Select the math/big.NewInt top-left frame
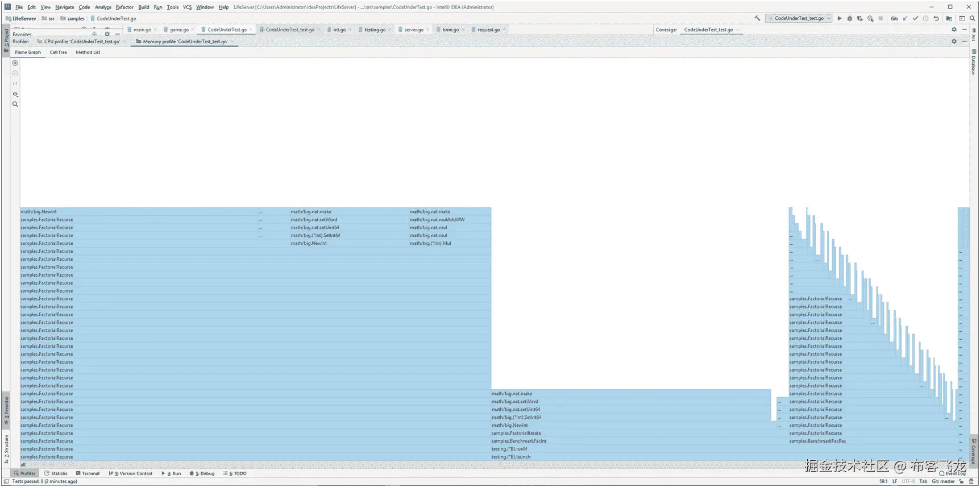The height and width of the screenshot is (487, 980). pyautogui.click(x=139, y=211)
